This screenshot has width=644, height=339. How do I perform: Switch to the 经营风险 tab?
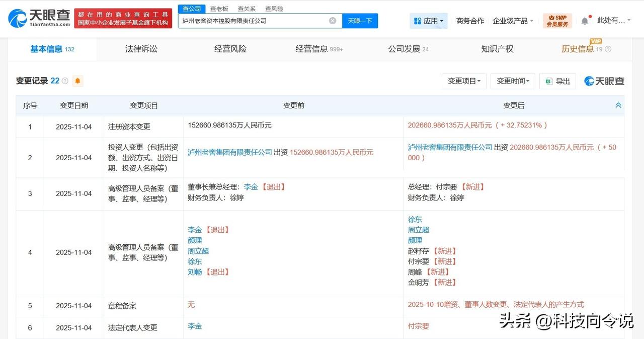click(x=230, y=49)
